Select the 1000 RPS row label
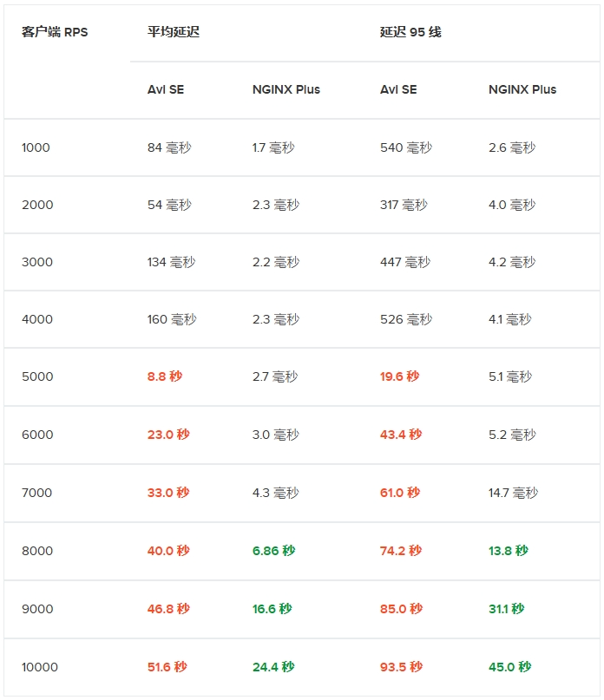The height and width of the screenshot is (700, 604). pyautogui.click(x=36, y=147)
